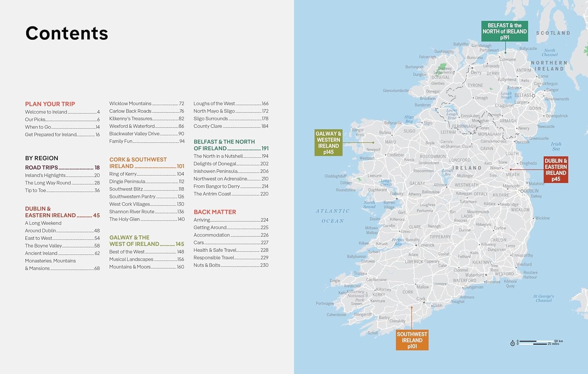
Task: Click the Health & Safe Travel entry
Action: pos(216,250)
